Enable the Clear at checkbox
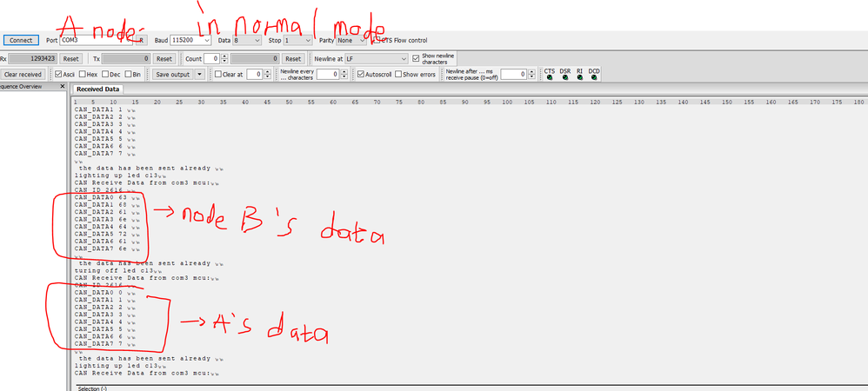Screen dimensions: 868x391 pos(218,74)
